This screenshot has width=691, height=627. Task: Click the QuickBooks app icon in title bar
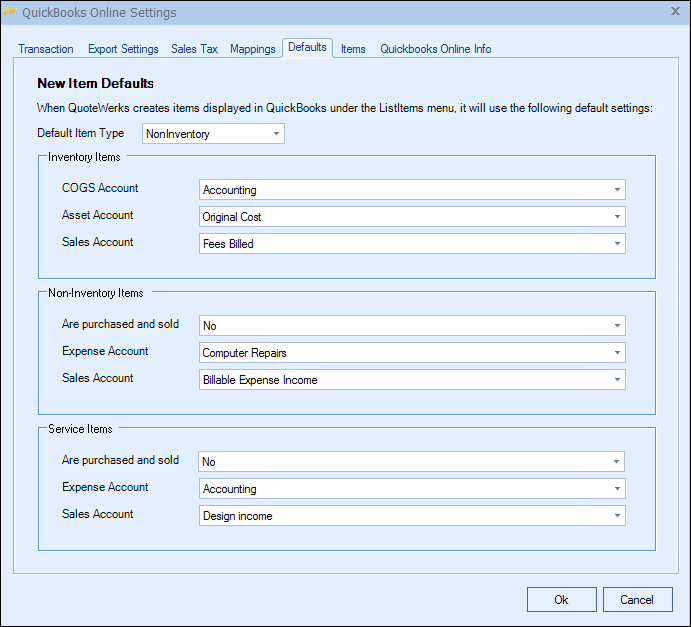point(11,13)
